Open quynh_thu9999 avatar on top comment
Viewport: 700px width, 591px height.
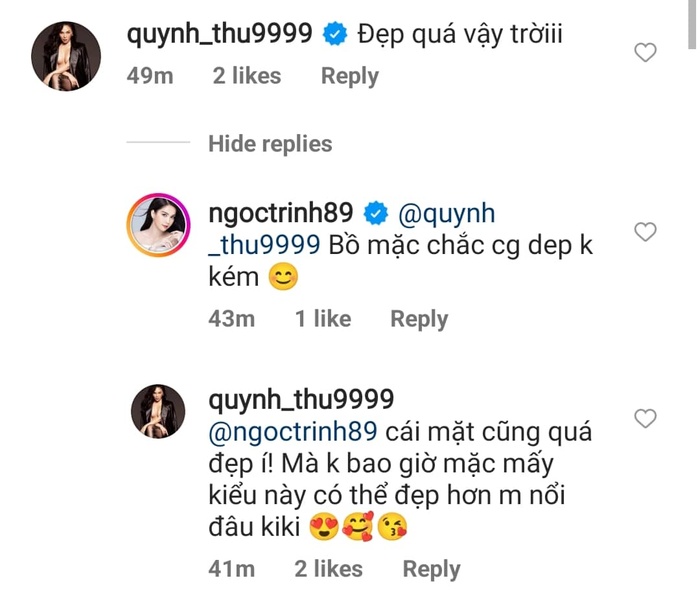pyautogui.click(x=67, y=56)
